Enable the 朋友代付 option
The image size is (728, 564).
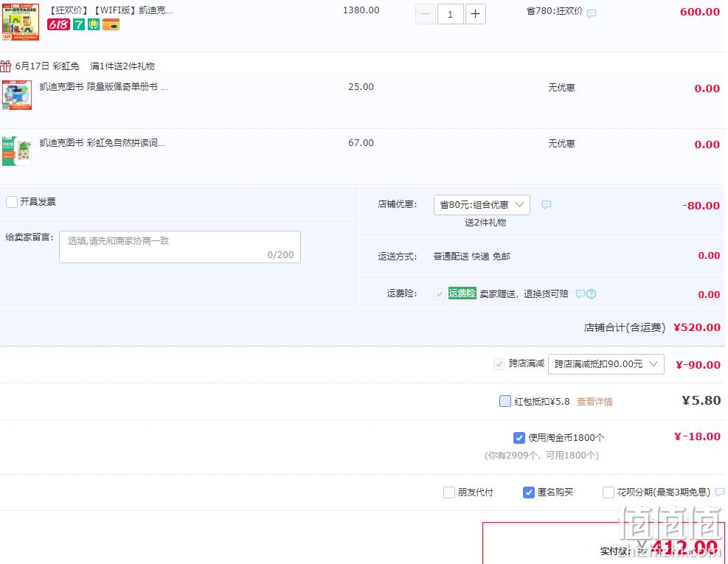point(449,492)
